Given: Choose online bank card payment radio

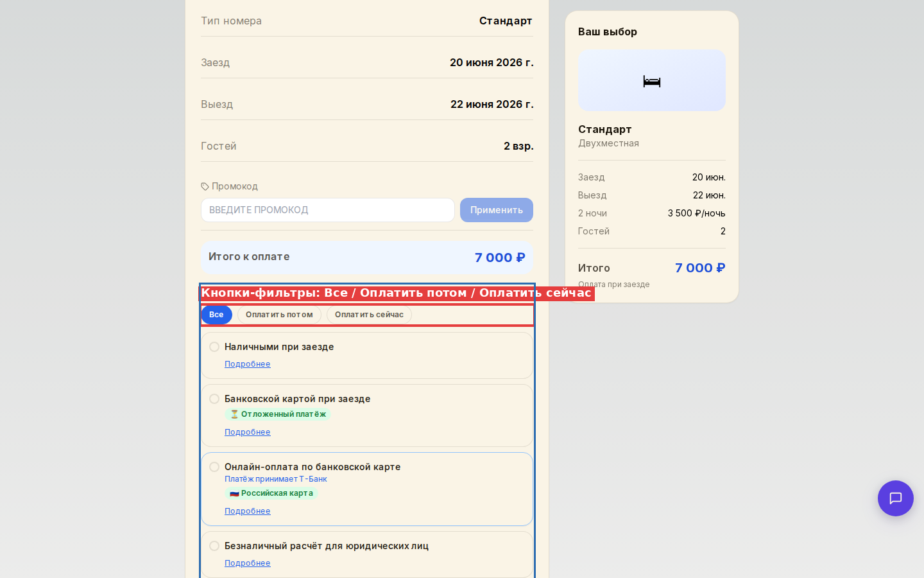Looking at the screenshot, I should (214, 467).
